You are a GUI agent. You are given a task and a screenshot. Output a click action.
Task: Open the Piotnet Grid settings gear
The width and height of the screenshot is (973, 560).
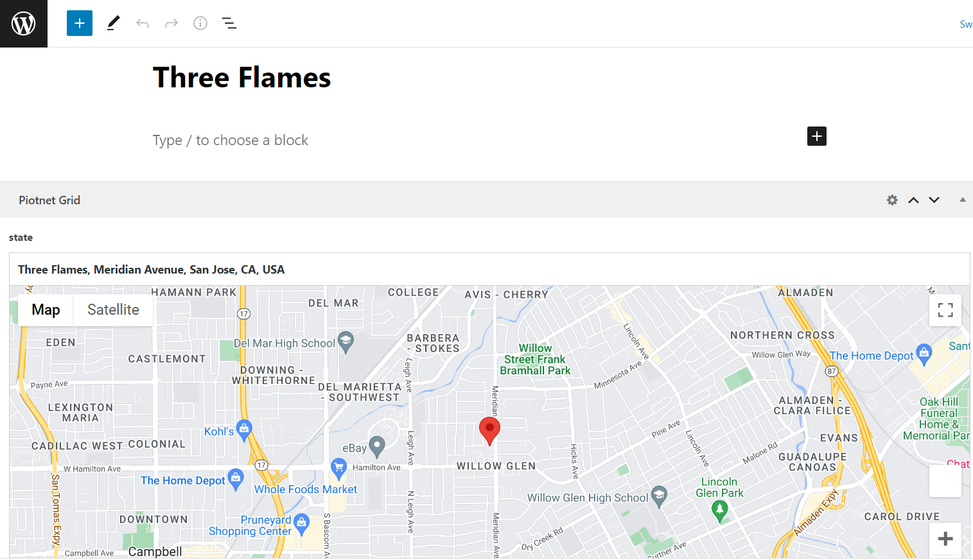[891, 200]
